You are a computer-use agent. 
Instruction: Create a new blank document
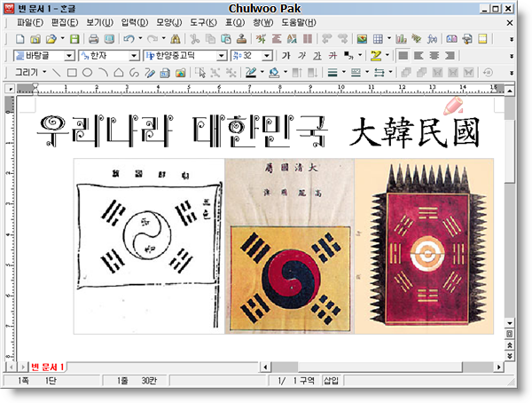click(x=20, y=39)
